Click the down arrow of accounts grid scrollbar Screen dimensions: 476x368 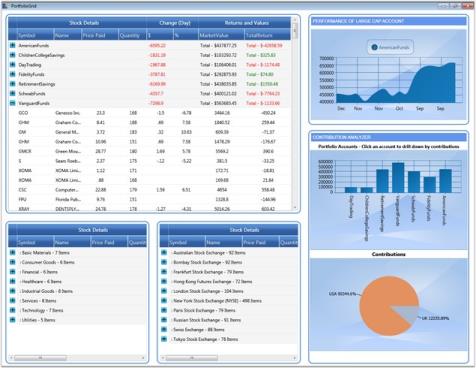[x=295, y=208]
